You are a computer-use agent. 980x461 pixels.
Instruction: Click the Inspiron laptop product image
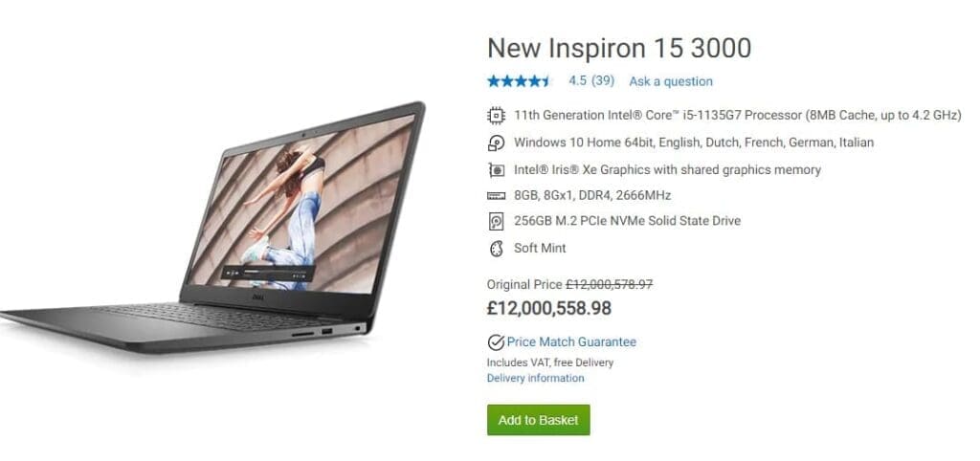point(212,228)
